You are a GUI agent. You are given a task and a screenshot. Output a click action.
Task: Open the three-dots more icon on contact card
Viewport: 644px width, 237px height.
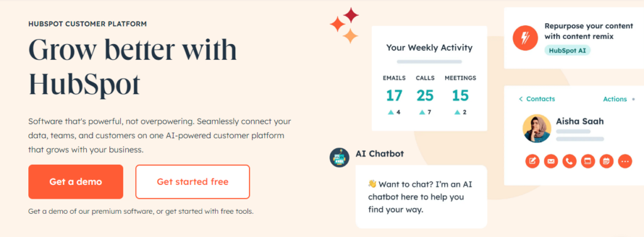point(625,162)
